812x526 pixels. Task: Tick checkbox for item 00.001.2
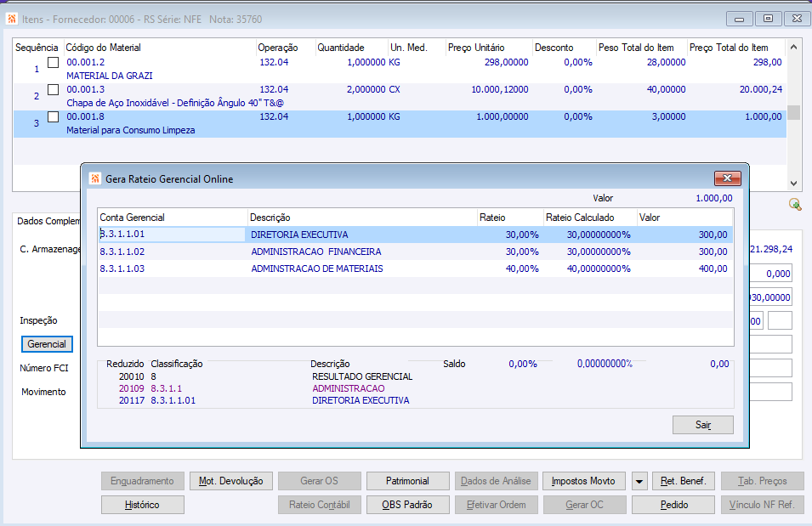tap(53, 62)
